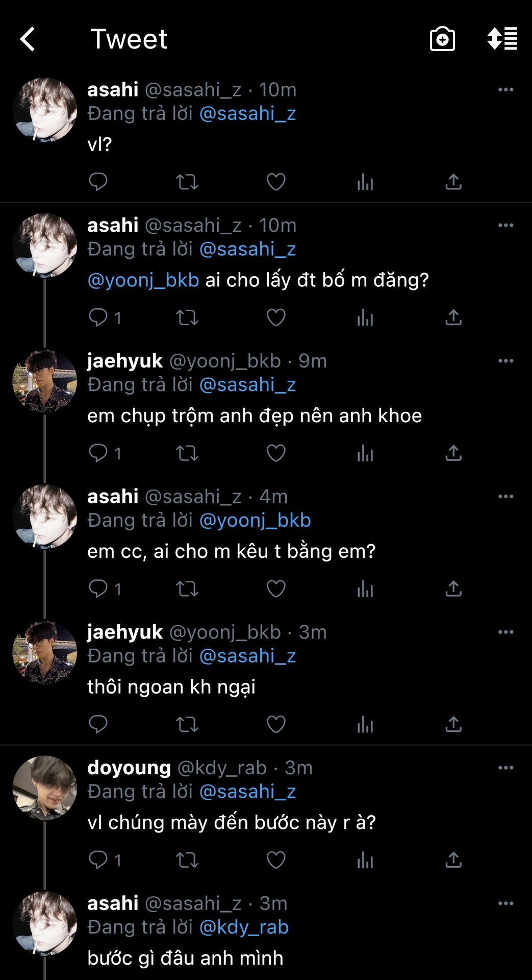Open three-dot menu on doyoung's tweet
Image resolution: width=532 pixels, height=980 pixels.
505,768
